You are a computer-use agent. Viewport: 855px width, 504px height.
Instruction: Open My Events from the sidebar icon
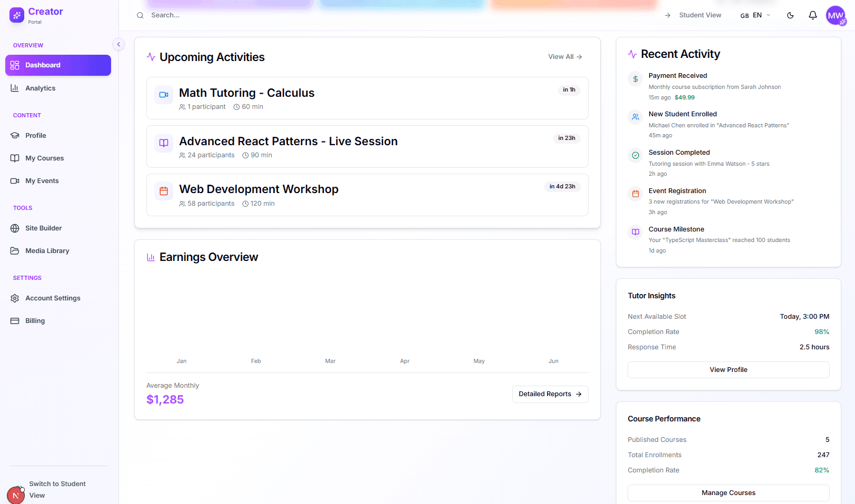[x=15, y=180]
